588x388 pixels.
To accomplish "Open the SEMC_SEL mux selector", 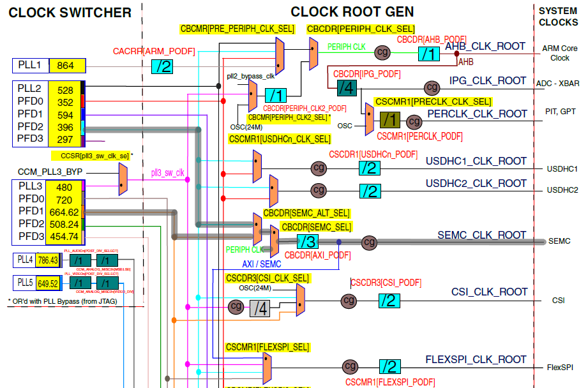I will 275,241.
